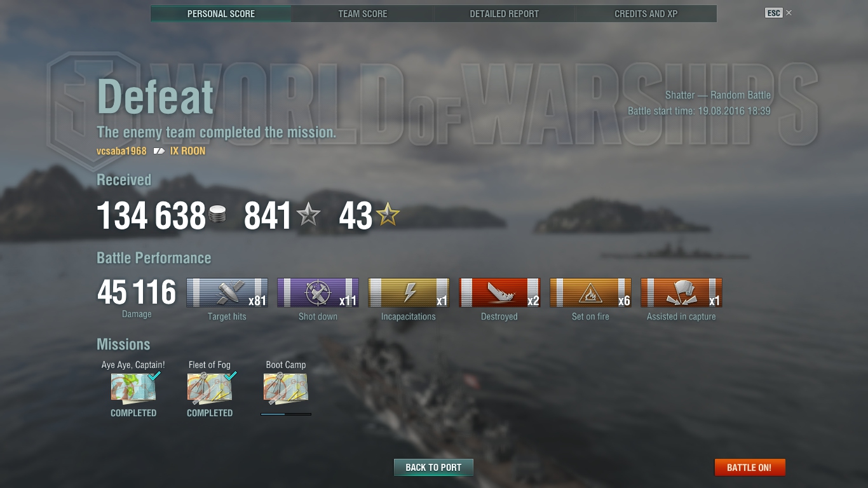
Task: Switch to Credits and XP tab
Action: (646, 13)
